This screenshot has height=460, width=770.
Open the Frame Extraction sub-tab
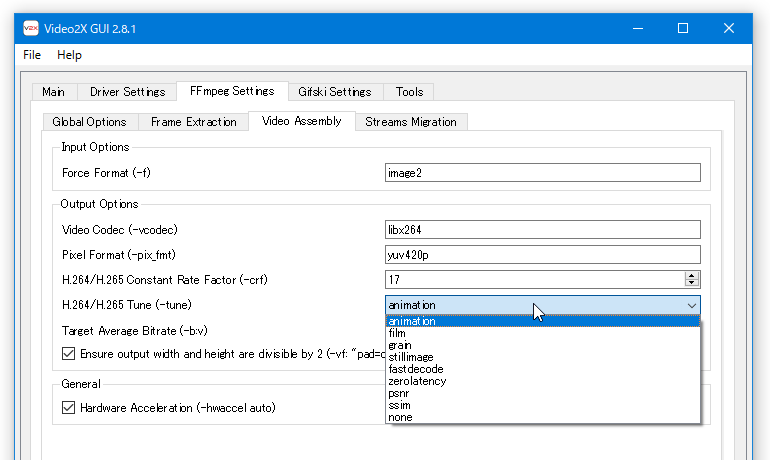193,122
